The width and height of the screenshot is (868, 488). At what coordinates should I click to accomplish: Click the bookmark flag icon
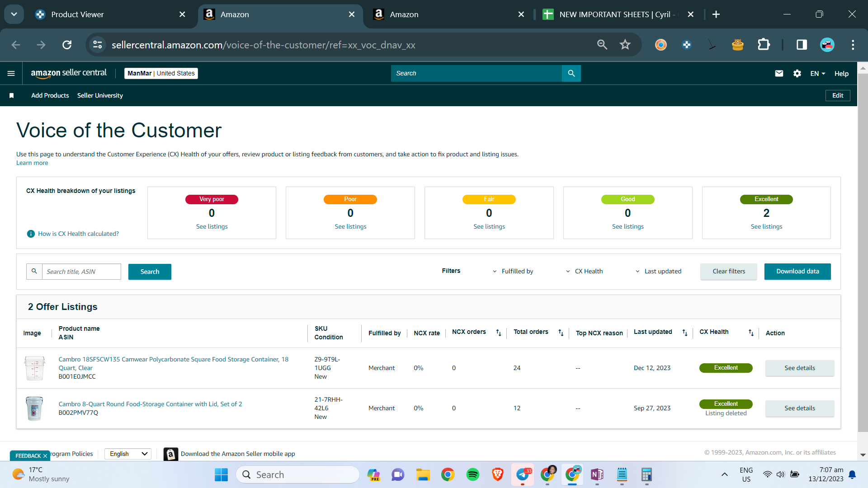(12, 95)
